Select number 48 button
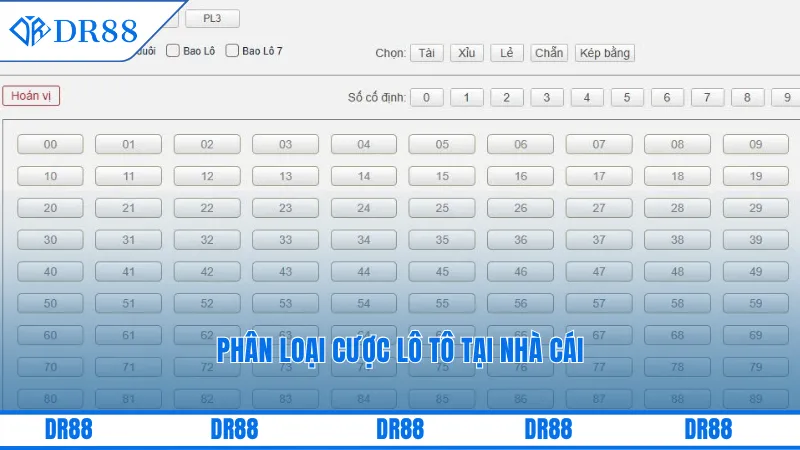 pyautogui.click(x=677, y=271)
